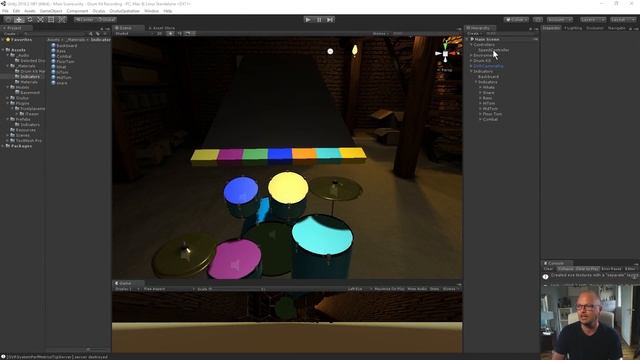Open the Edit menu
Screen dimensions: 640x360
pyautogui.click(x=16, y=11)
